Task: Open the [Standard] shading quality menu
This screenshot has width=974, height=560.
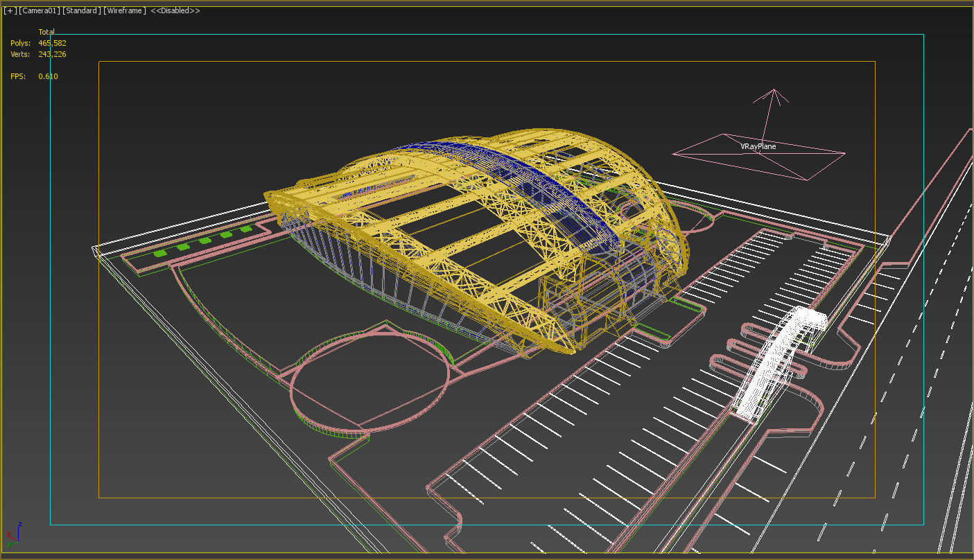Action: point(82,11)
